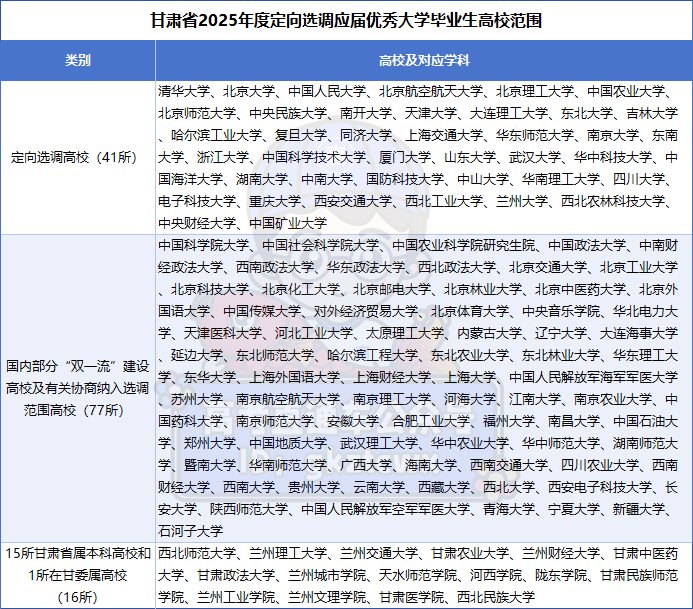Select 中国社会科学院大学 text

coord(320,245)
